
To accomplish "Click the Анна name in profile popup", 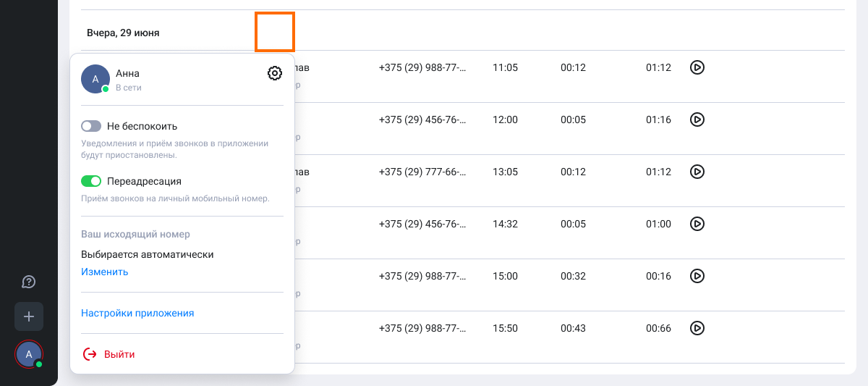I will (x=127, y=73).
